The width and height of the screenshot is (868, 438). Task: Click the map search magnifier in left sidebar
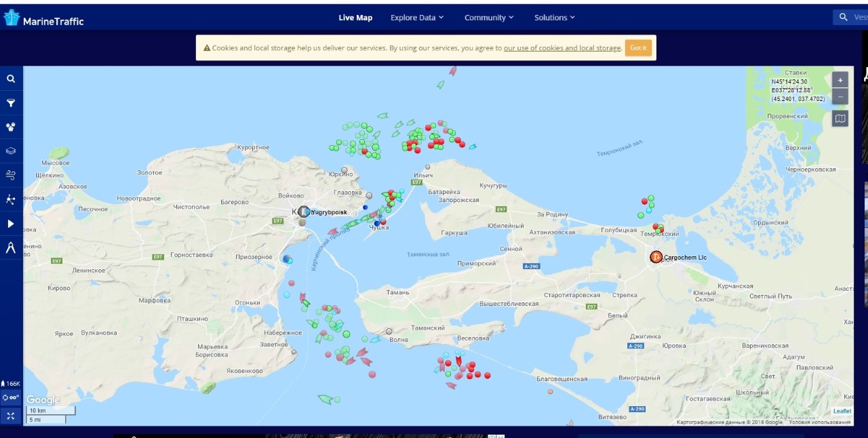tap(11, 79)
